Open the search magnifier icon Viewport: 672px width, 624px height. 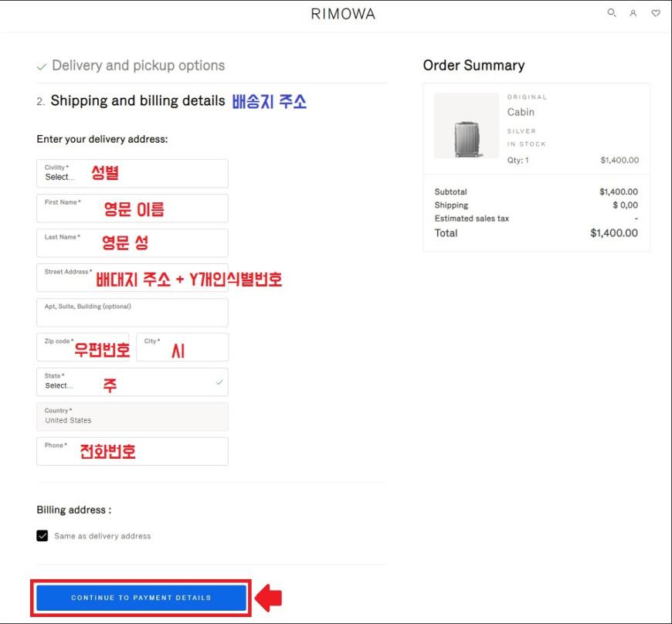tap(612, 13)
